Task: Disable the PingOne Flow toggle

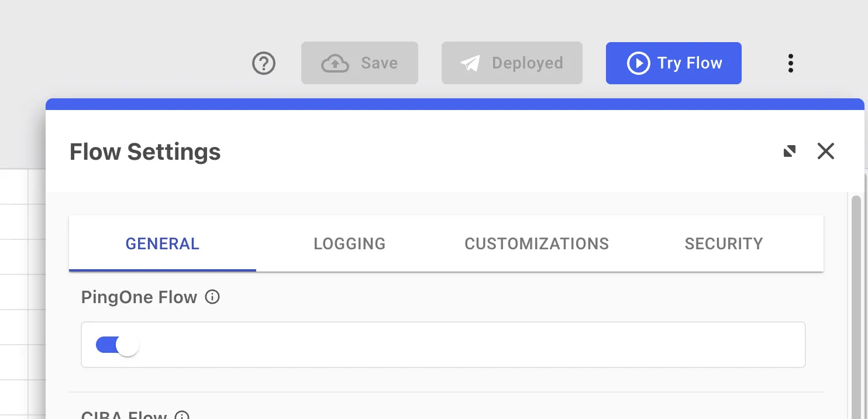Action: coord(117,345)
